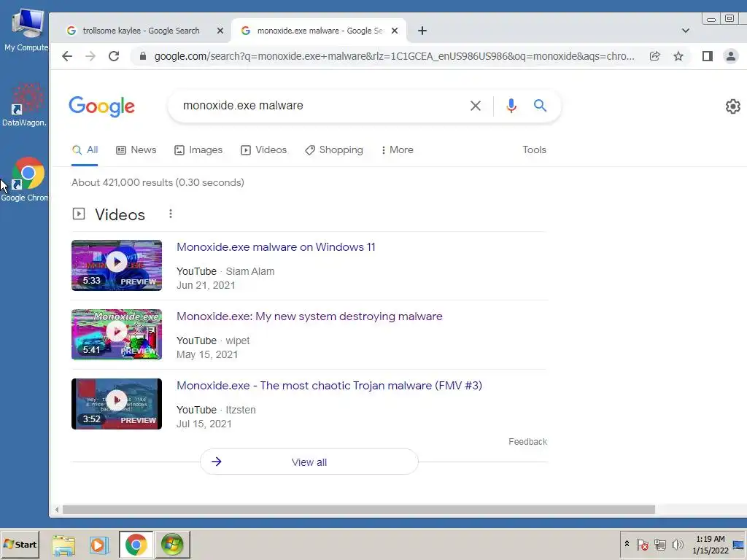This screenshot has height=560, width=747.
Task: Bookmark this page with the star icon
Action: tap(678, 56)
